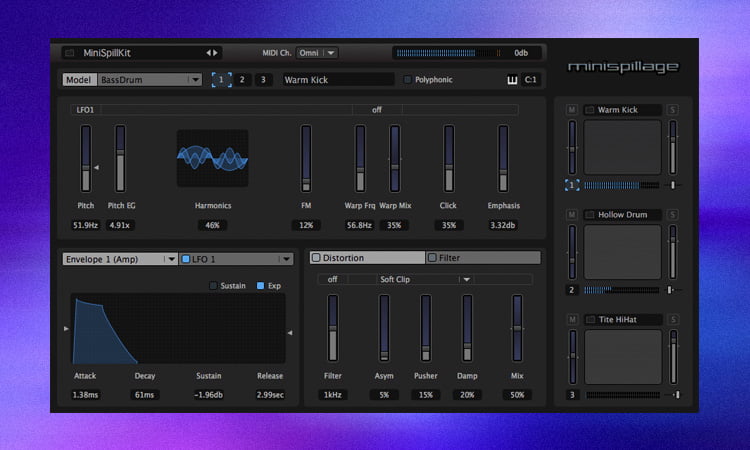Solo the Hollow Drum pad
Screen dimensions: 750x450
pyautogui.click(x=673, y=214)
